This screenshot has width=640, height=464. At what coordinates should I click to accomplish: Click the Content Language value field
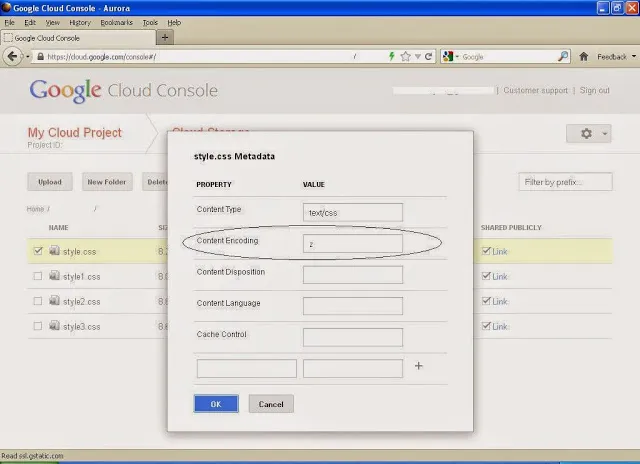pos(353,306)
